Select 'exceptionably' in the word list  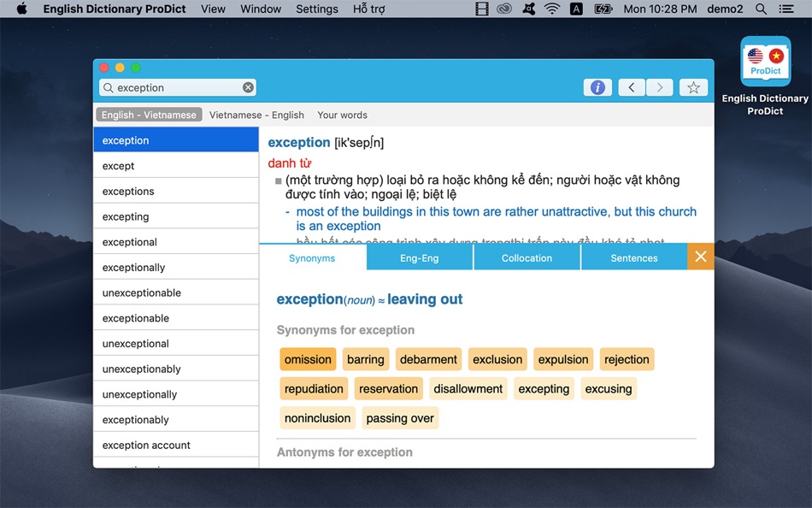(x=176, y=419)
